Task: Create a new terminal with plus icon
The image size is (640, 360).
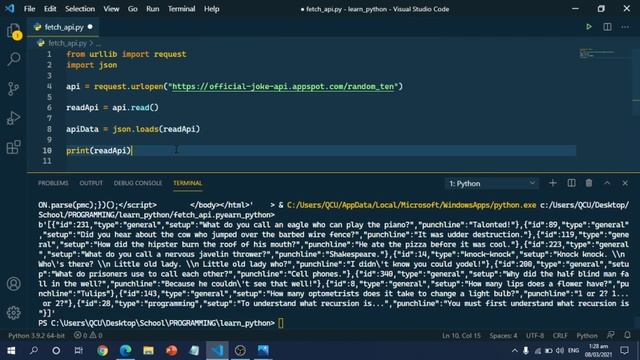Action: click(x=553, y=183)
